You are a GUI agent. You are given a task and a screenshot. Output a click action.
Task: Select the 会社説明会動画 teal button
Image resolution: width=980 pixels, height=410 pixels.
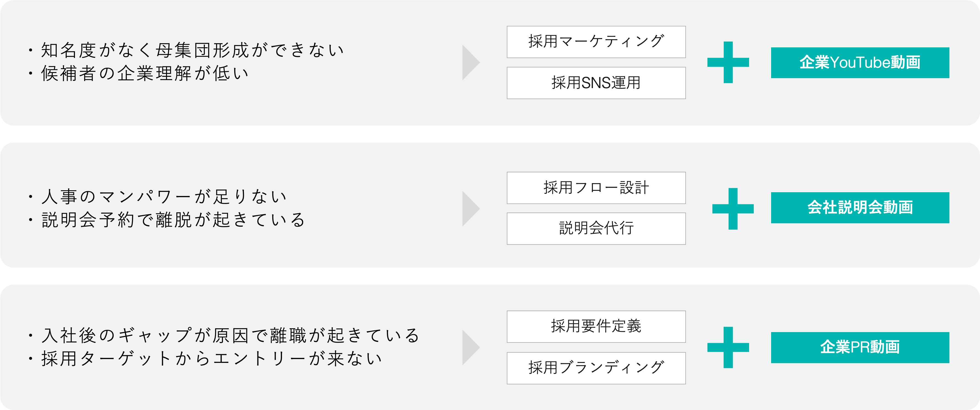pyautogui.click(x=860, y=207)
